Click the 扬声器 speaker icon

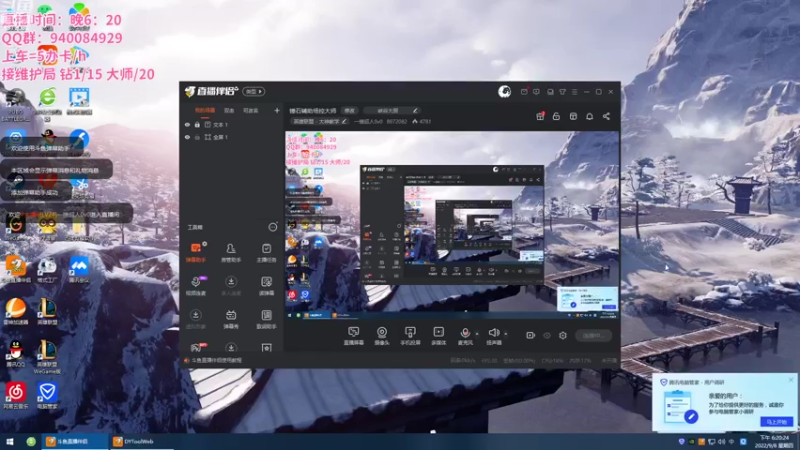point(493,333)
